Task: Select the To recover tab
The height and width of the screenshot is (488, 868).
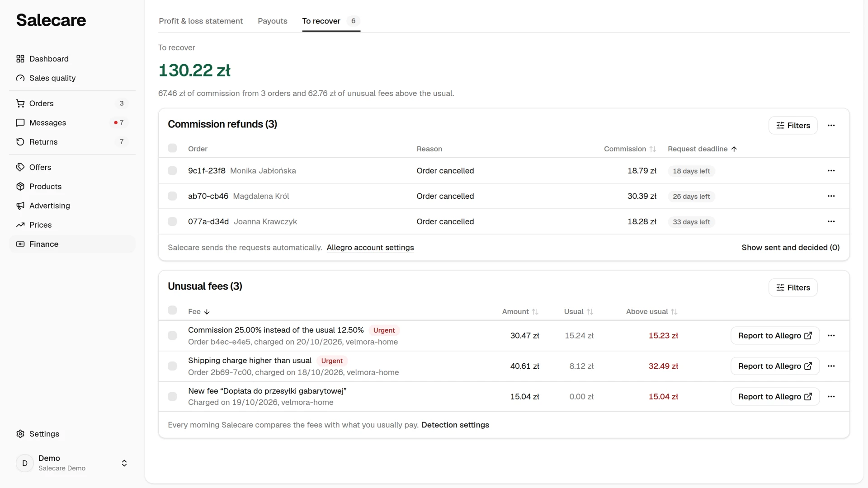Action: click(x=331, y=21)
